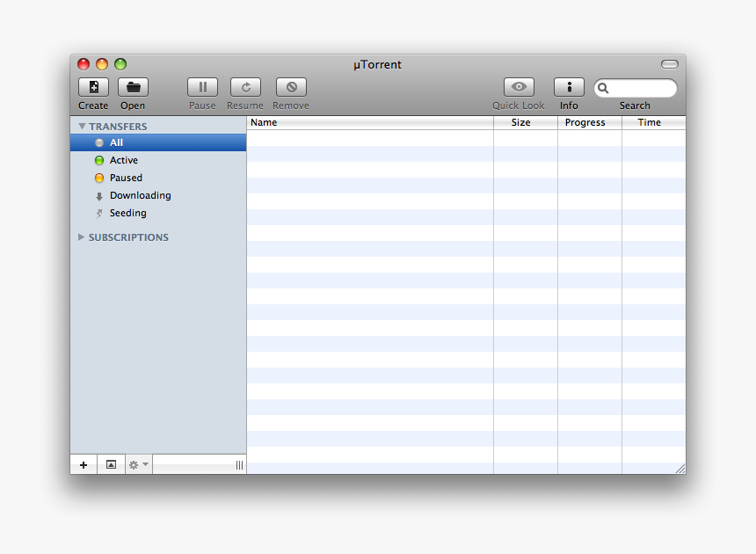Click the Create torrent icon
Viewport: 756px width, 554px height.
(x=93, y=87)
